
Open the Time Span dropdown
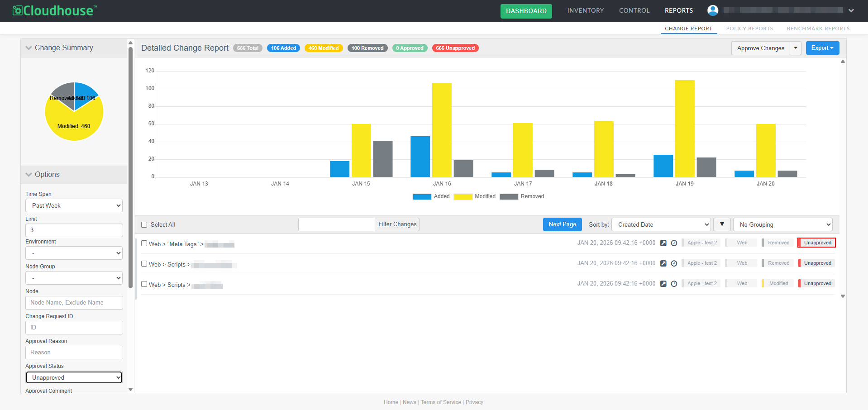74,205
